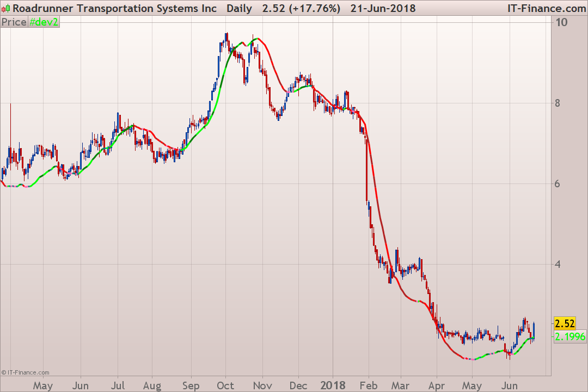Click the Apr month label on time axis
The image size is (588, 392).
(437, 385)
